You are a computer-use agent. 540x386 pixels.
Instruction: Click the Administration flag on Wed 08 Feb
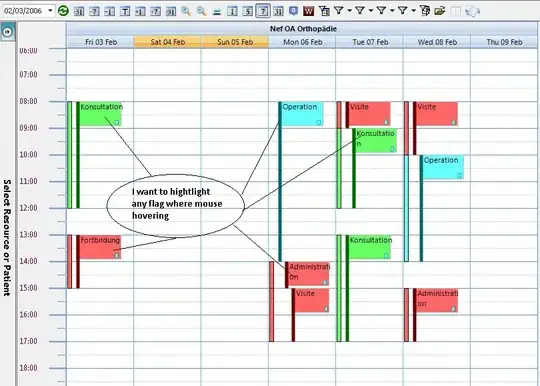[x=437, y=300]
